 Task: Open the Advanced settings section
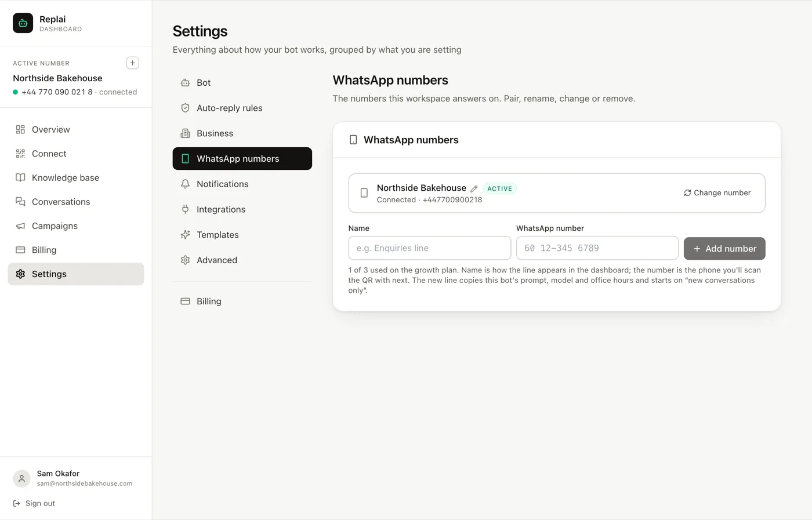point(242,260)
